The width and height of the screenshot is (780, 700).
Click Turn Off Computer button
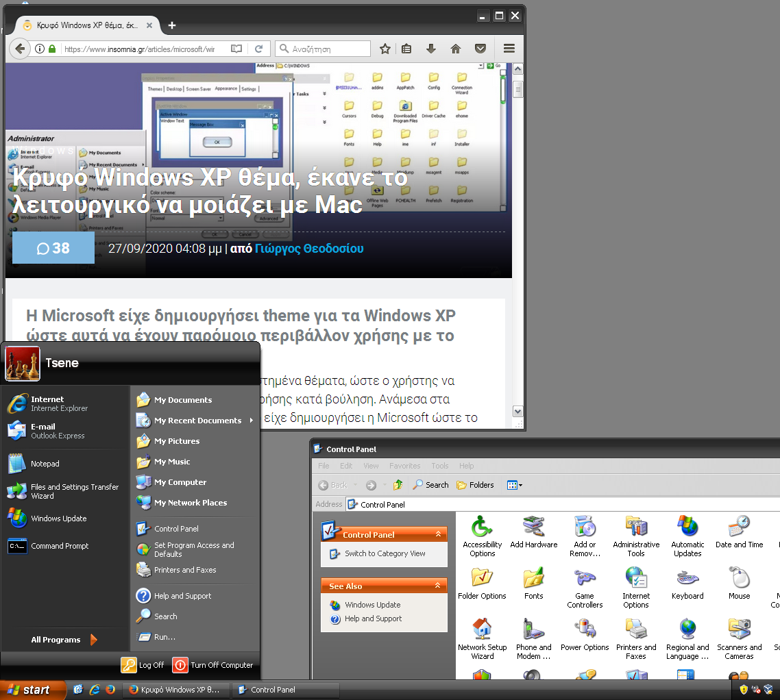coord(213,664)
